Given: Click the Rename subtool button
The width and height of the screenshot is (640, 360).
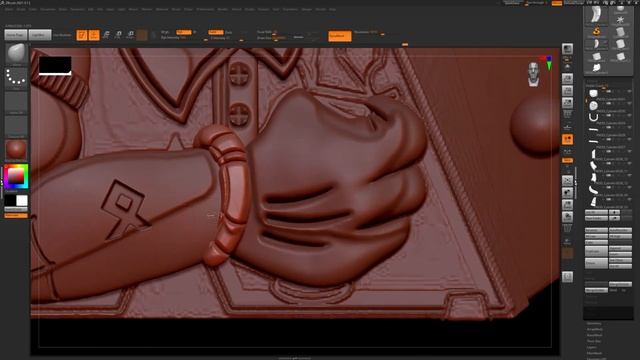Looking at the screenshot, I should pos(596,230).
